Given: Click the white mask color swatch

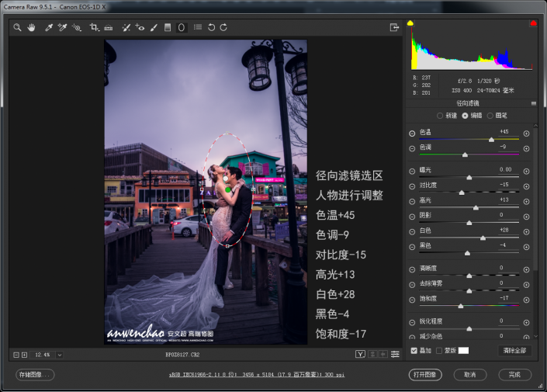Looking at the screenshot, I should (x=463, y=350).
